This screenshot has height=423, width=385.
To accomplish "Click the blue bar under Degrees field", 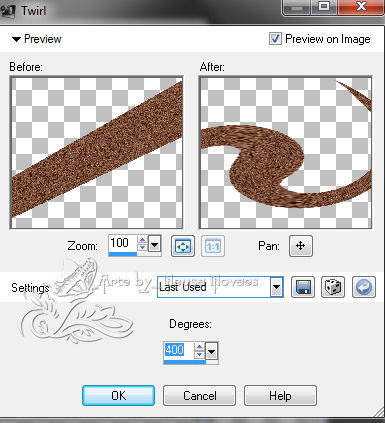I will coord(184,362).
